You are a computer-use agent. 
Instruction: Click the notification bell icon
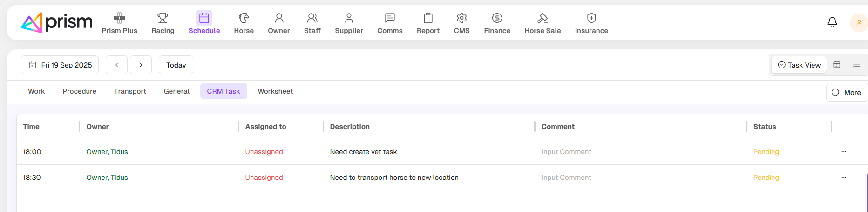point(832,22)
